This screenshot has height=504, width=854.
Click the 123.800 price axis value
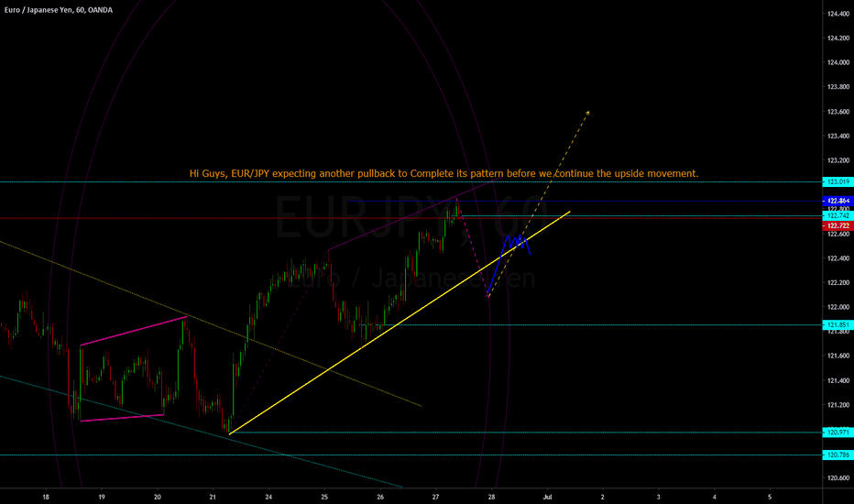[x=838, y=87]
